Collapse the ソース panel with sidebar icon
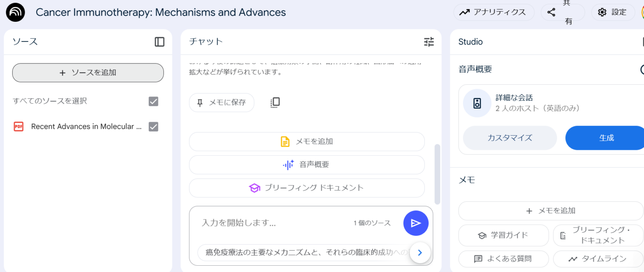The image size is (644, 272). click(159, 42)
